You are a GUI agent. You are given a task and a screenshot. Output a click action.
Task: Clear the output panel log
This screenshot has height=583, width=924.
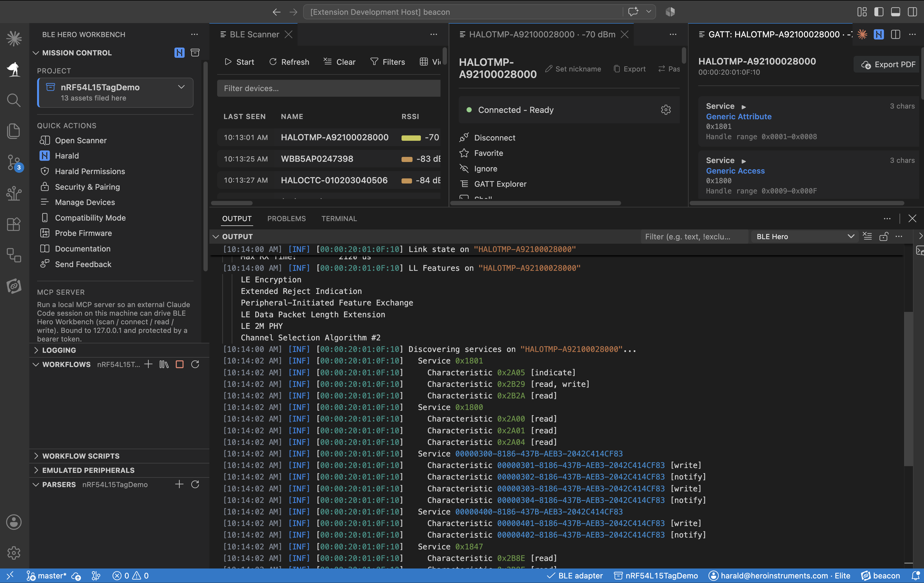[867, 236]
